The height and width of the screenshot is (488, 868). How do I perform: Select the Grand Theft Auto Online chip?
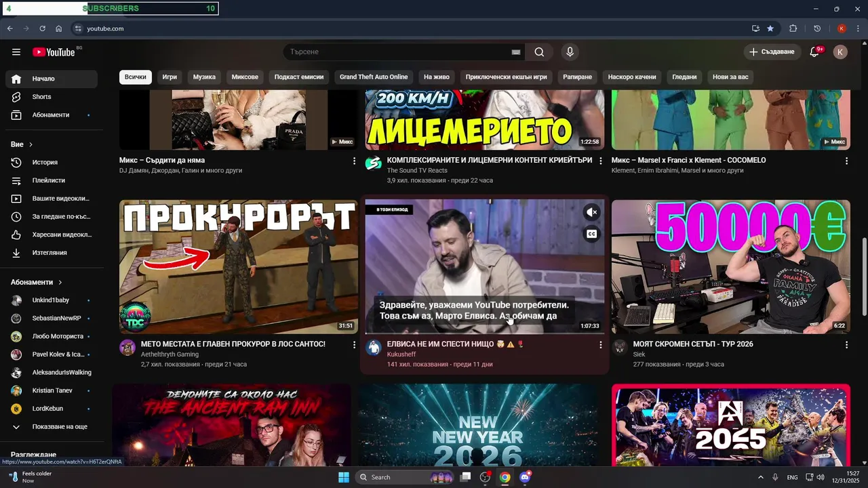(374, 77)
